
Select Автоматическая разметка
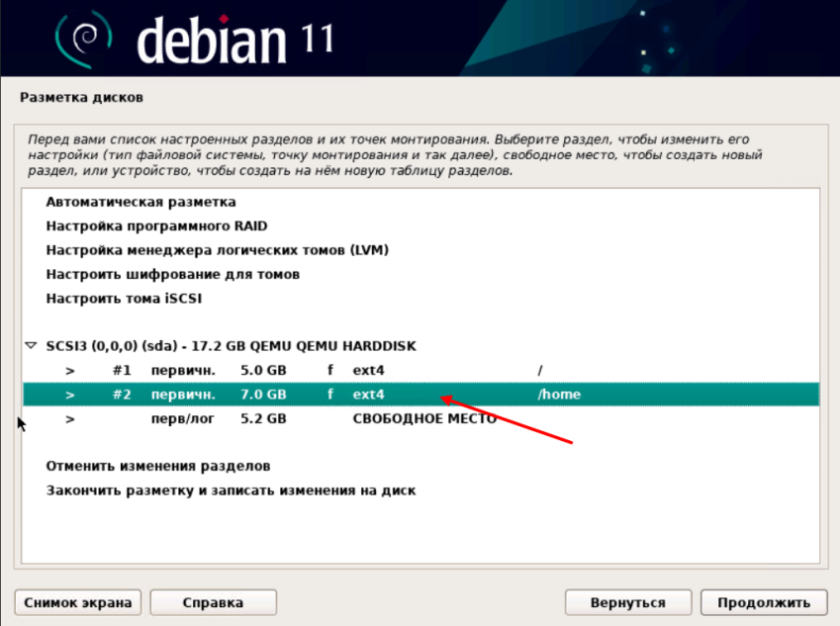tap(140, 202)
